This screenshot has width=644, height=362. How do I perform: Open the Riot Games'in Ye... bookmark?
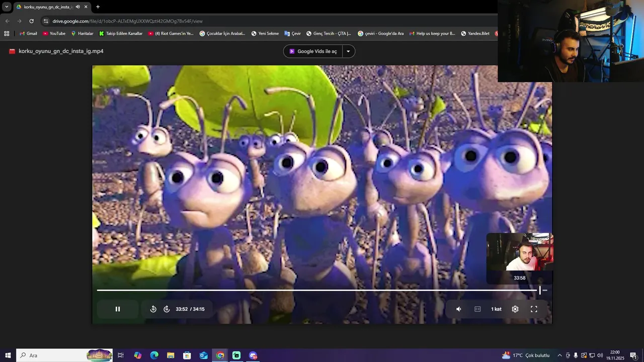(171, 34)
